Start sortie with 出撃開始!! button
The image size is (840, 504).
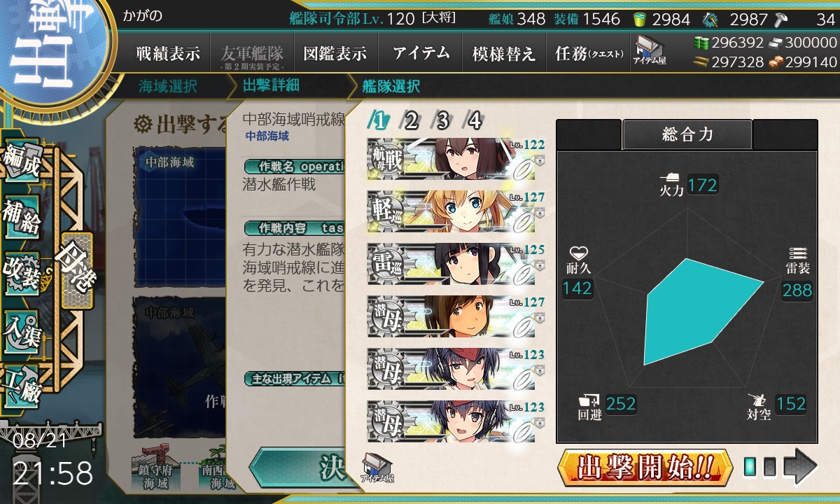click(x=645, y=467)
